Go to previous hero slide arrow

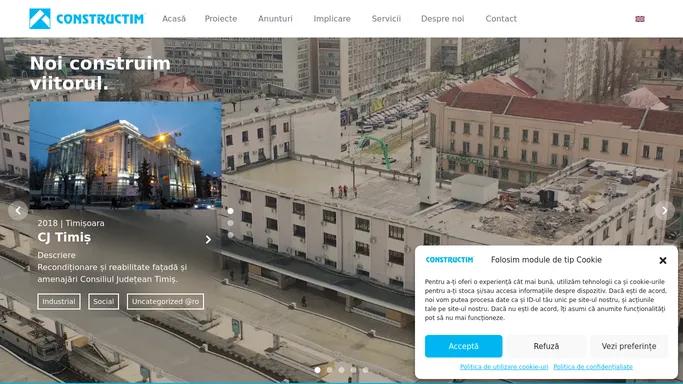pyautogui.click(x=18, y=211)
